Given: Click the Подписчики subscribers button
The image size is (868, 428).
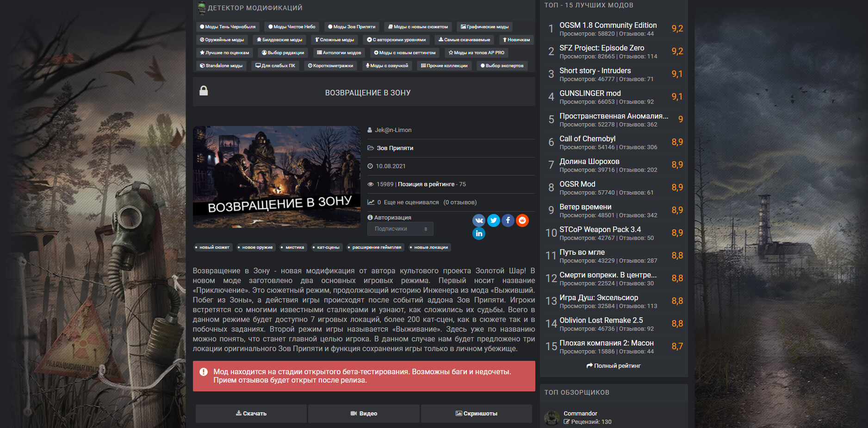Looking at the screenshot, I should 400,229.
